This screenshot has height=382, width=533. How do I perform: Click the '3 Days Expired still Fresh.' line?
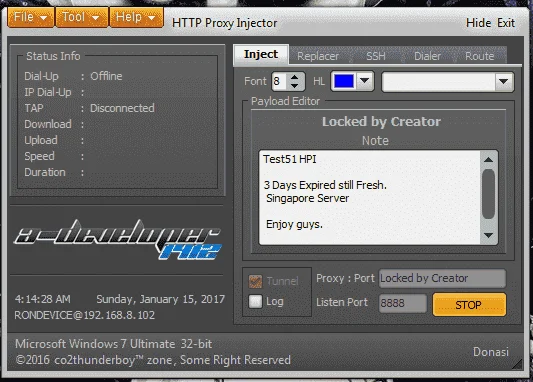325,185
